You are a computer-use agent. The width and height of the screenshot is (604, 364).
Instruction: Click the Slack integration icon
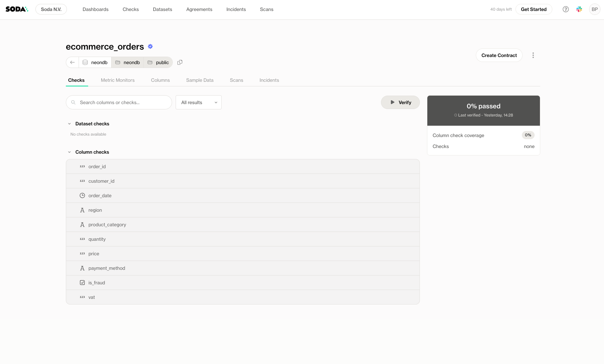pos(579,9)
